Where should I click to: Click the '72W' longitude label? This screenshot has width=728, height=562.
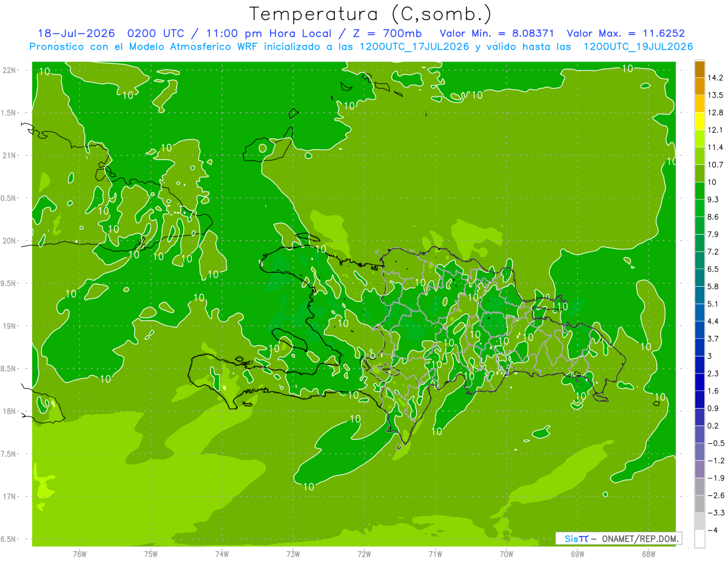pyautogui.click(x=364, y=554)
